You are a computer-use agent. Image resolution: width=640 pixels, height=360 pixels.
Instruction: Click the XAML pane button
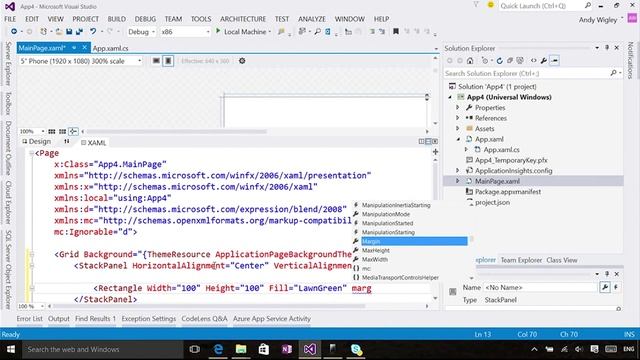(93, 142)
